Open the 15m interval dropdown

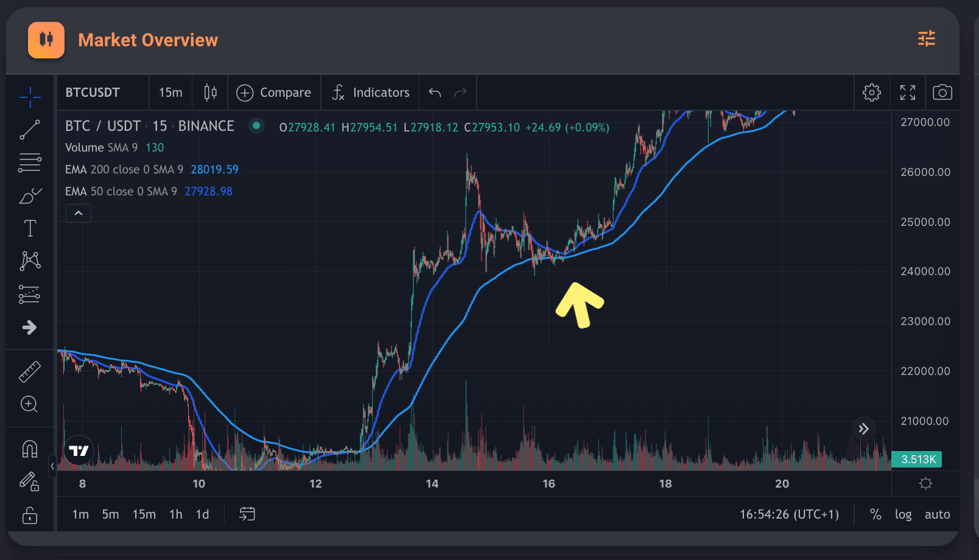coord(170,93)
